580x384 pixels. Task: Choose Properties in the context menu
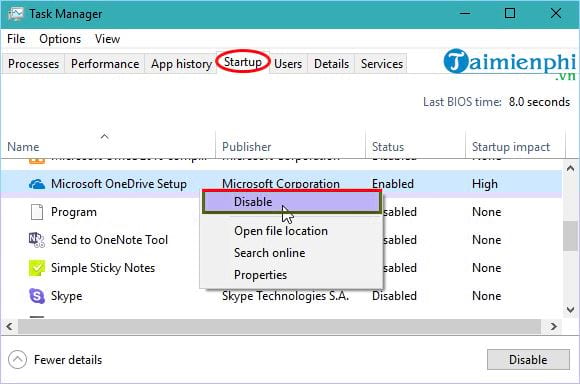tap(260, 275)
